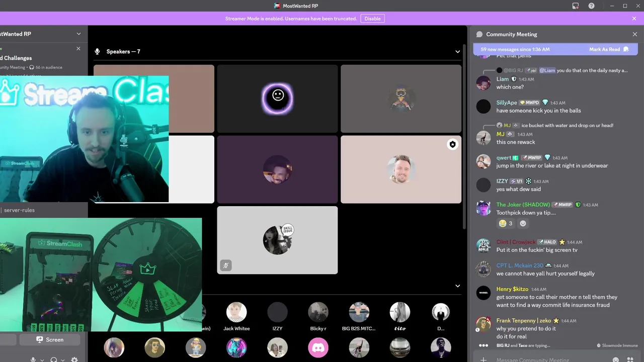Disable Streamer Mode from the purple banner
644x362 pixels.
pos(372,19)
